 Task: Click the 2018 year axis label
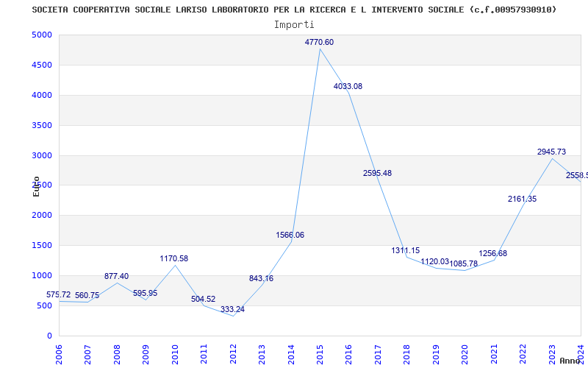pyautogui.click(x=407, y=354)
